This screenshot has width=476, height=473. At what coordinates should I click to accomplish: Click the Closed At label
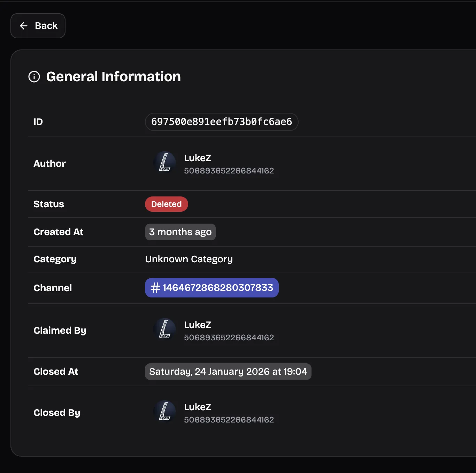[56, 372]
